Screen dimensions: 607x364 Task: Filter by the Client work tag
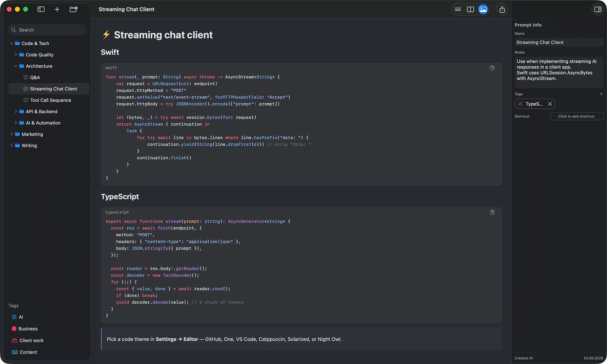(28, 340)
